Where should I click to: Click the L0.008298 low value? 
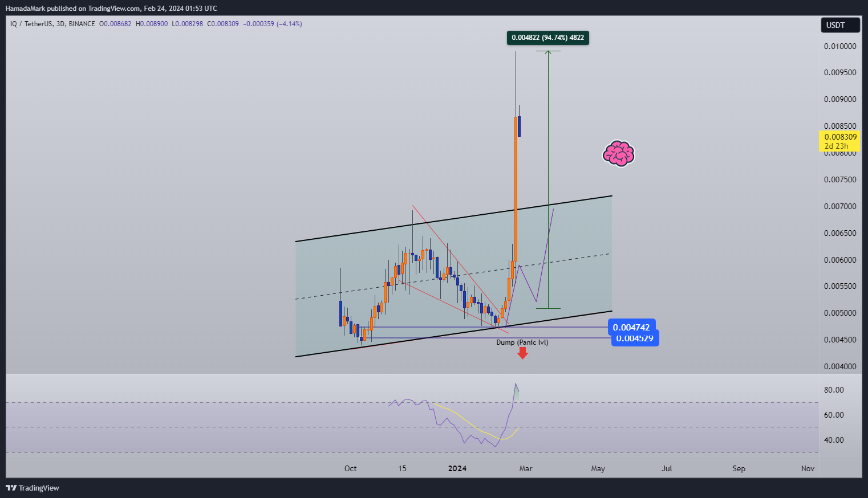pos(188,24)
